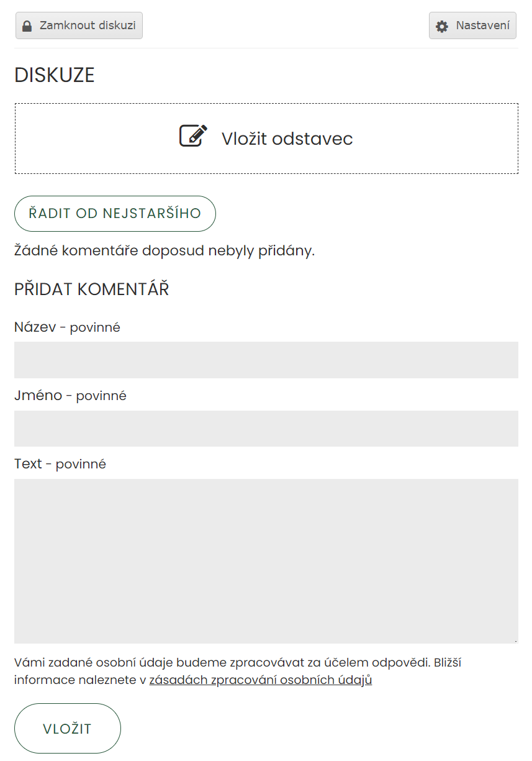Click the Žádné komentáře doposud message
Image resolution: width=532 pixels, height=761 pixels.
point(165,251)
